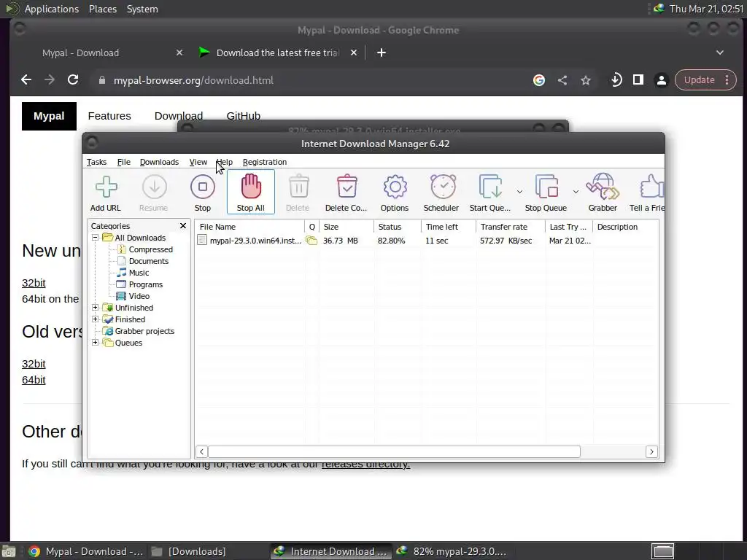
Task: Open the File menu in IDM
Action: (x=124, y=162)
